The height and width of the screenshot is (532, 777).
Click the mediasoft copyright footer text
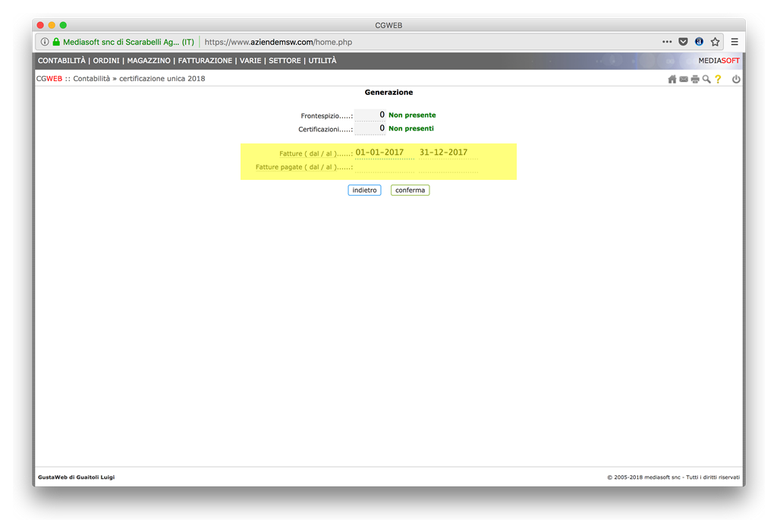[673, 477]
